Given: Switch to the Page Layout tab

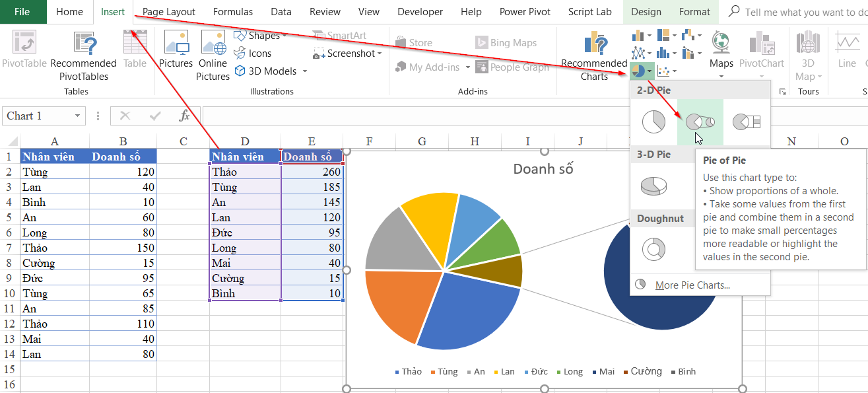Looking at the screenshot, I should [169, 12].
